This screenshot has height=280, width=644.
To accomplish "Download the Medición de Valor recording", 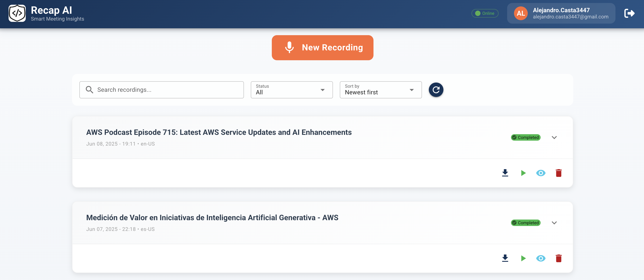I will [x=505, y=258].
